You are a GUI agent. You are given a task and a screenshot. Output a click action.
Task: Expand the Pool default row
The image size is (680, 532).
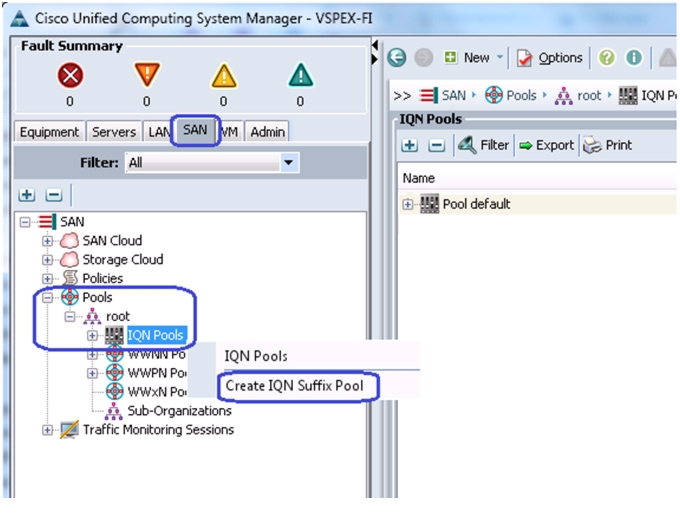point(408,204)
